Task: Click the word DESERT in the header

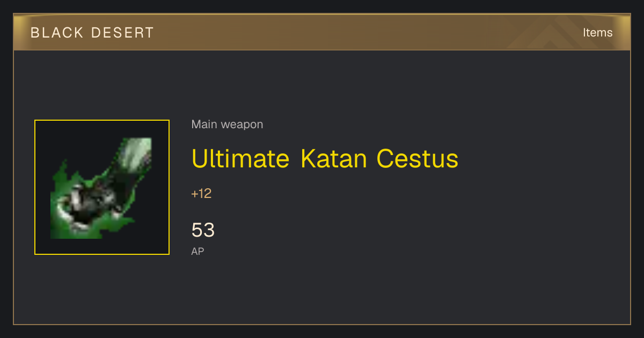Action: tap(123, 33)
